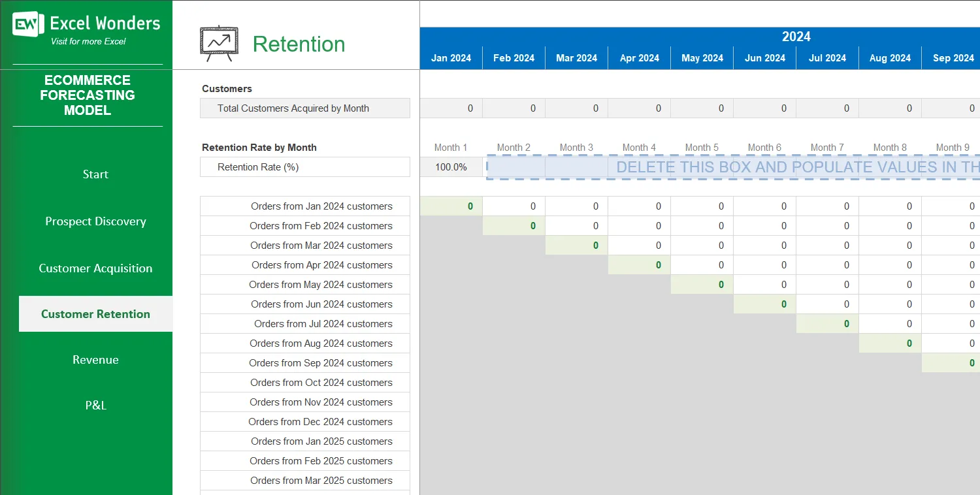The image size is (980, 495).
Task: Open the Revenue section
Action: pyautogui.click(x=95, y=360)
